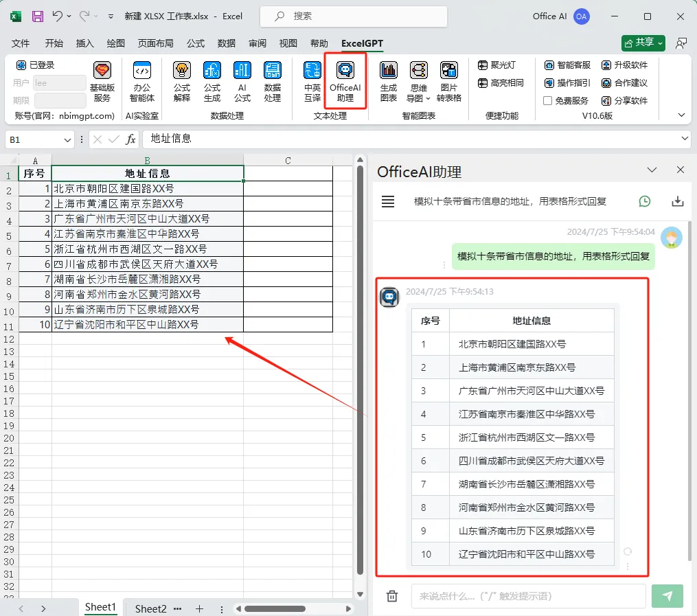The height and width of the screenshot is (616, 697).
Task: Download the chat with the download icon
Action: click(678, 201)
